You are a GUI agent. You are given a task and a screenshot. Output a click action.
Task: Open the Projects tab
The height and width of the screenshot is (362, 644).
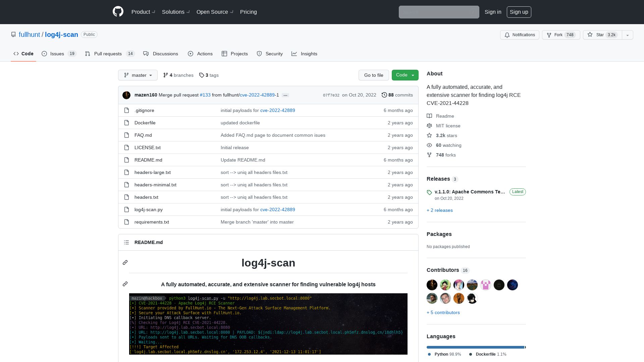[235, 54]
